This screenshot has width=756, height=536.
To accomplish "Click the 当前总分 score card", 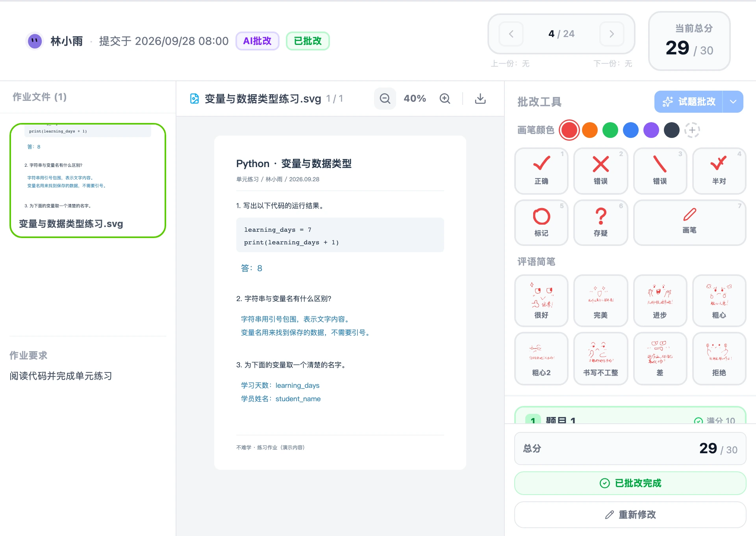I will 689,41.
